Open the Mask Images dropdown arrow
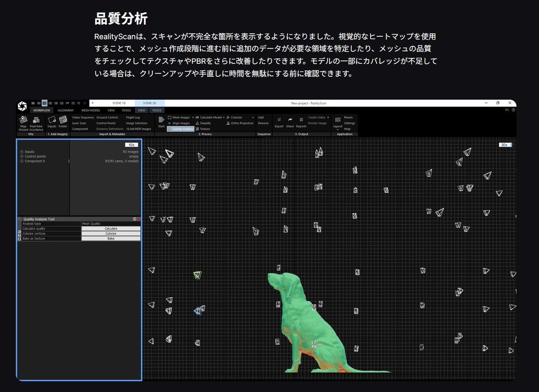539x392 pixels. click(x=193, y=118)
